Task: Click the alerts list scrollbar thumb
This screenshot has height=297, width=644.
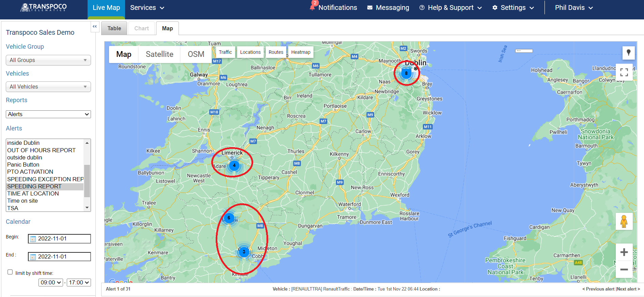Action: pos(87,181)
